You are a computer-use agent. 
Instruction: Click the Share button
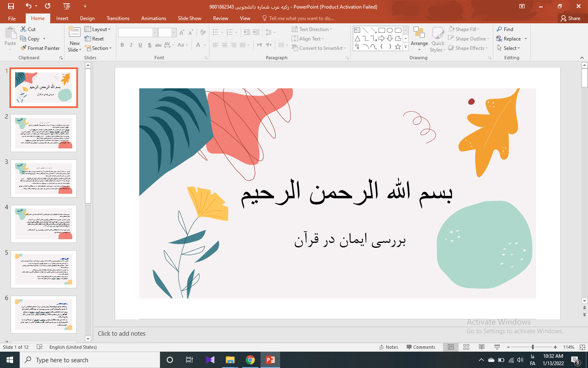coord(570,18)
